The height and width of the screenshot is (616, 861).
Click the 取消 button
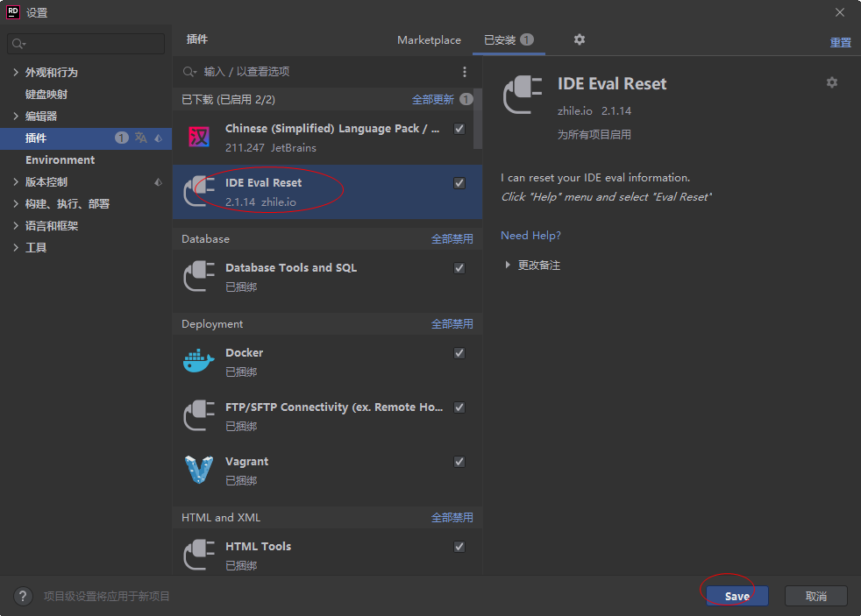pyautogui.click(x=816, y=596)
